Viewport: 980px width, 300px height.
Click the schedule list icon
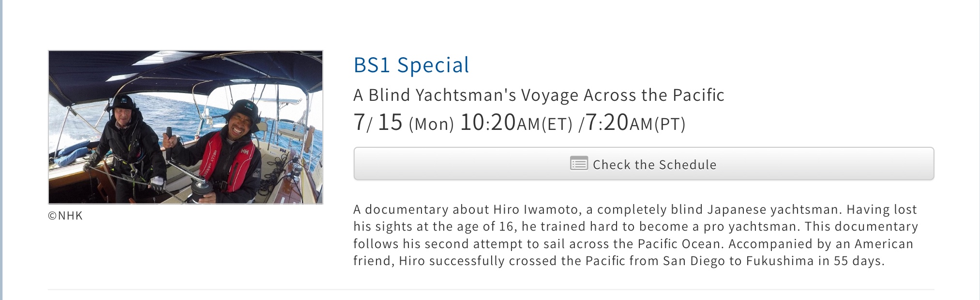tap(579, 164)
